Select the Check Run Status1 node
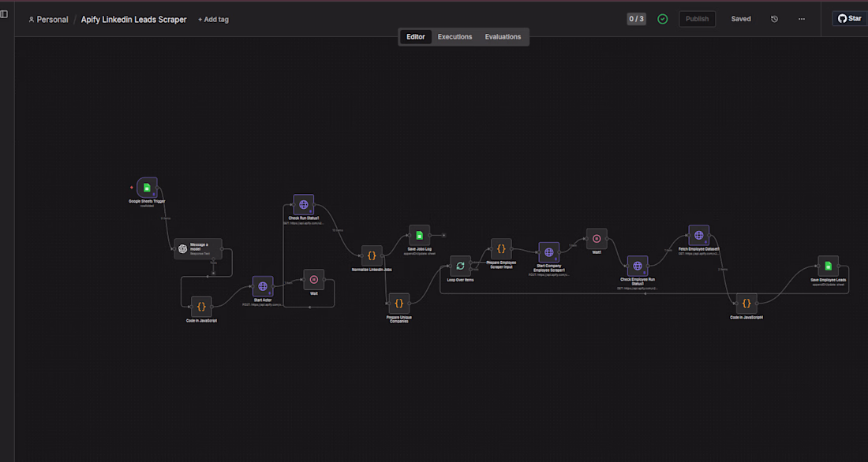 click(x=304, y=205)
